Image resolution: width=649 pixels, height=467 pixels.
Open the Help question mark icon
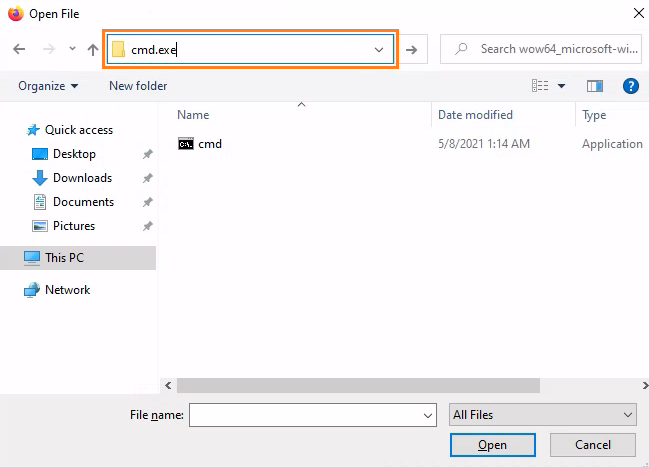coord(630,86)
